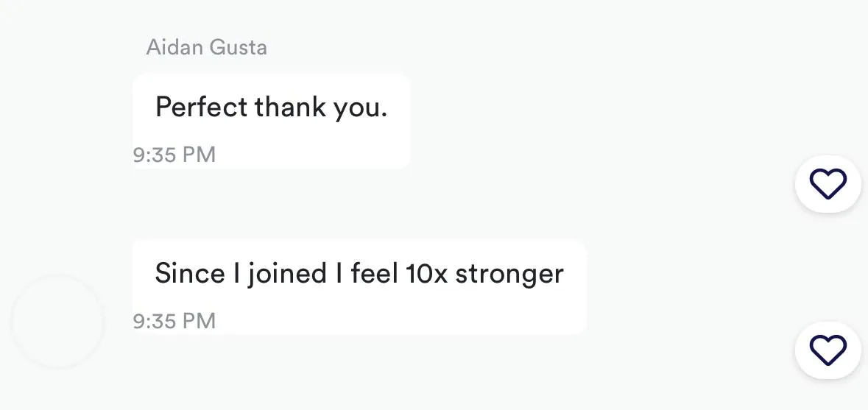Click the white circle behind the upper heart
868x410 pixels.
coord(828,184)
